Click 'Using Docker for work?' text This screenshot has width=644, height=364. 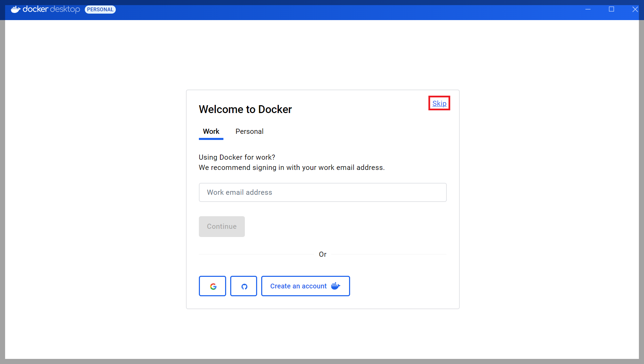[237, 157]
